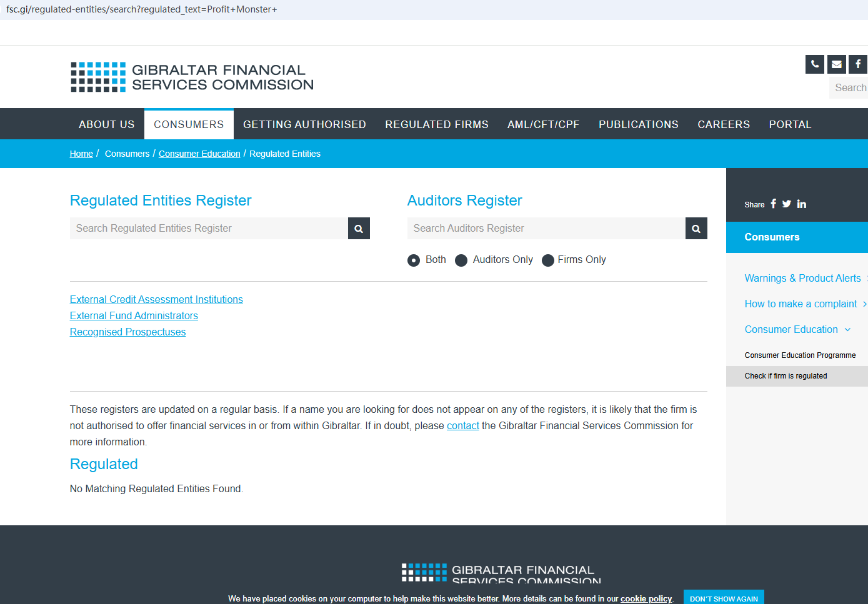The width and height of the screenshot is (868, 604).
Task: Open the Recognised Prospectuses link
Action: pyautogui.click(x=128, y=332)
